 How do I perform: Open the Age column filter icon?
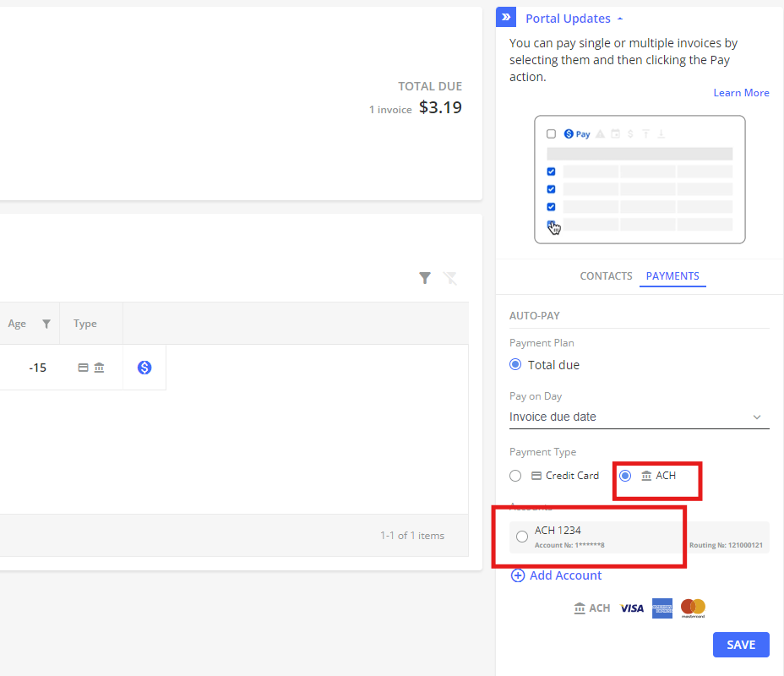(46, 324)
